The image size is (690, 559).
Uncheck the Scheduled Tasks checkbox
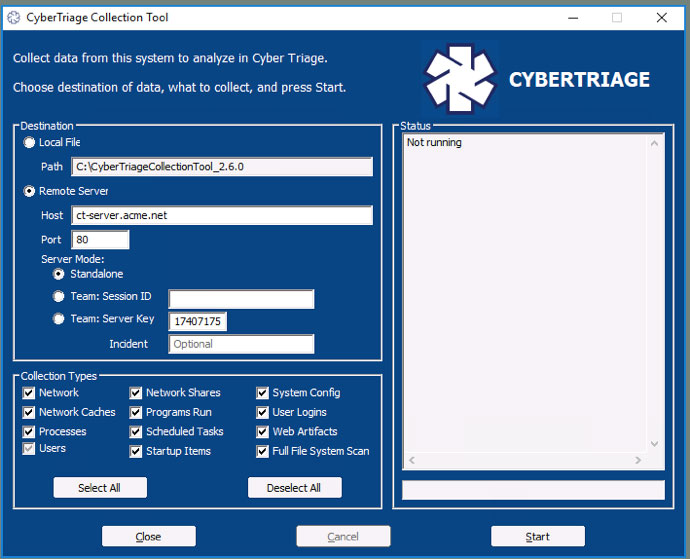point(136,432)
